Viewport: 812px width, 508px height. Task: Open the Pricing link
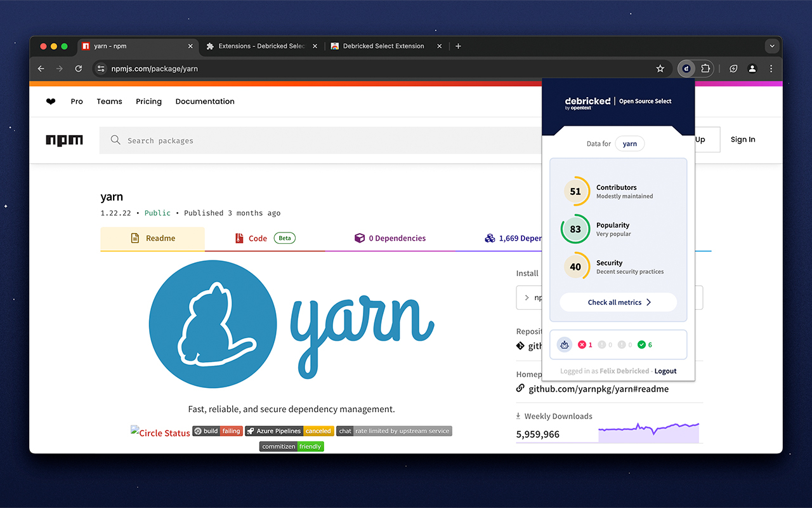coord(148,102)
